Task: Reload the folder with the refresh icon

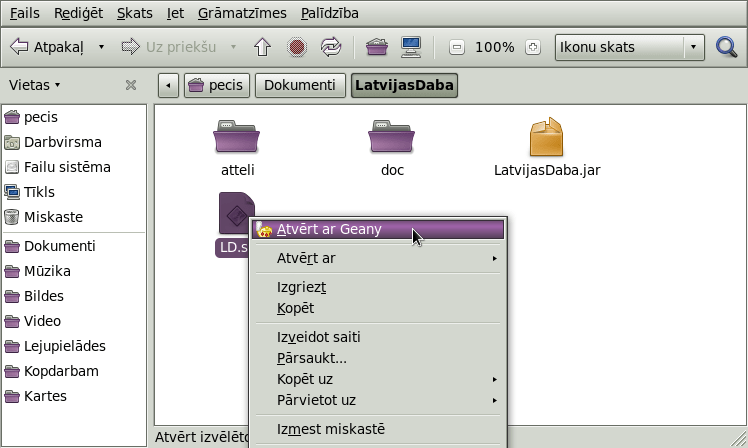Action: coord(331,47)
